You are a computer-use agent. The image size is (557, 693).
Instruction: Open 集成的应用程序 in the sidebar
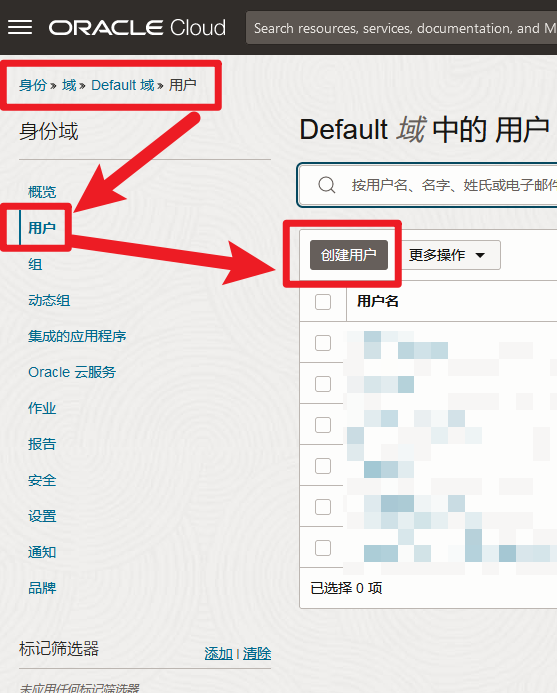click(x=77, y=336)
